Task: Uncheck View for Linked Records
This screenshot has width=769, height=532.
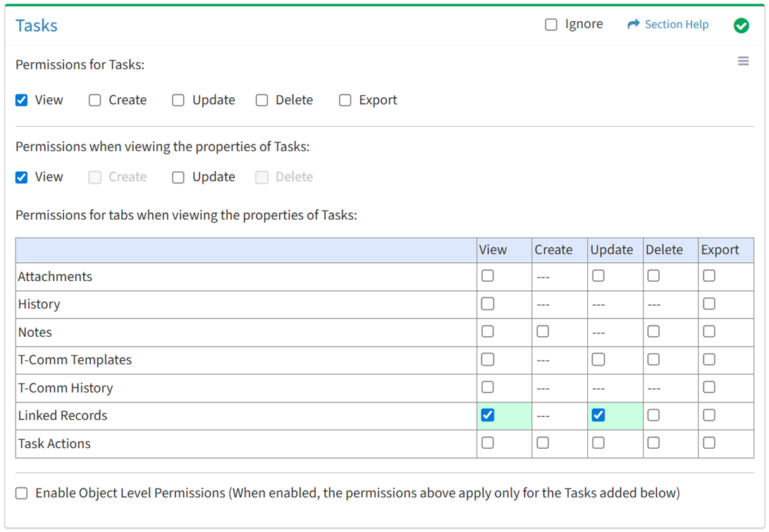Action: 488,415
